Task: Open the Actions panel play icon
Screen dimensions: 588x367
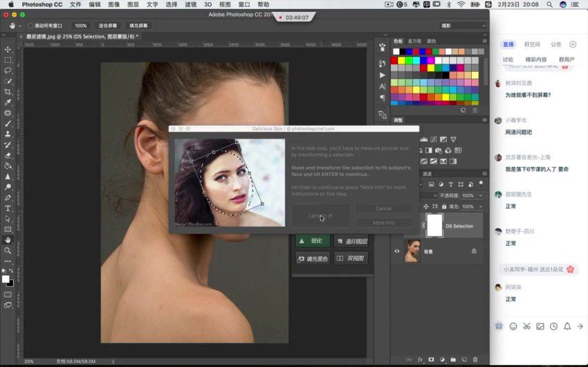Action: tap(382, 75)
